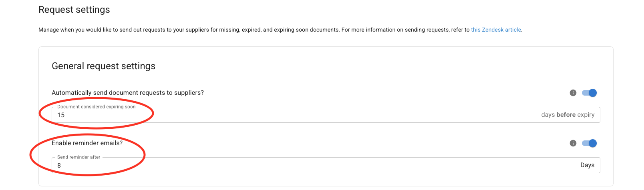
Task: Click 'Automatically send document requests to suppliers?' label
Action: (x=127, y=93)
